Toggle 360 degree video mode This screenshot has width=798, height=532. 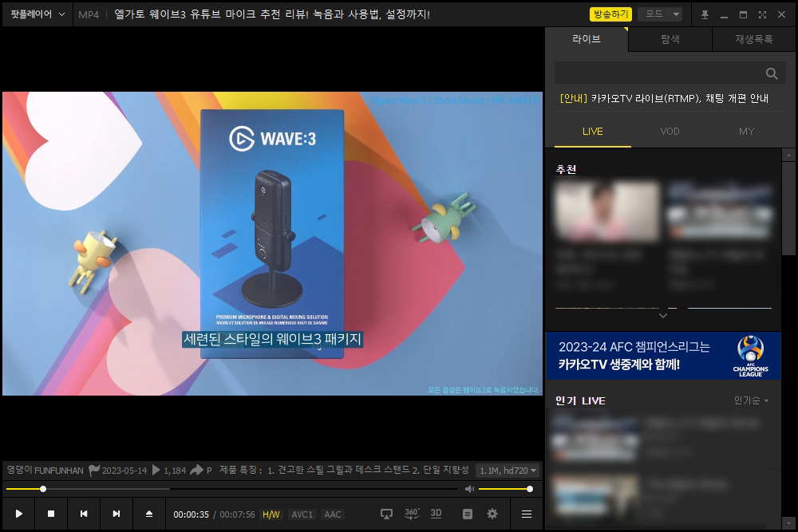[412, 514]
